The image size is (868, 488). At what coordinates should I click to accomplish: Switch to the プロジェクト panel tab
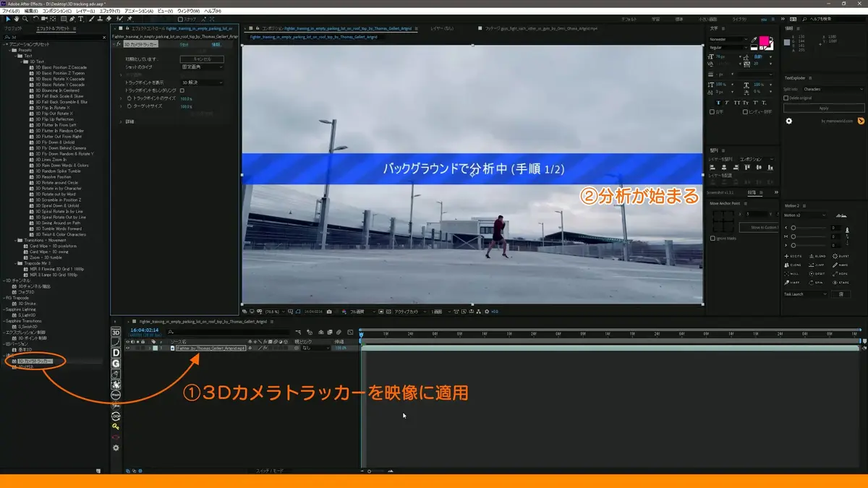click(x=13, y=28)
